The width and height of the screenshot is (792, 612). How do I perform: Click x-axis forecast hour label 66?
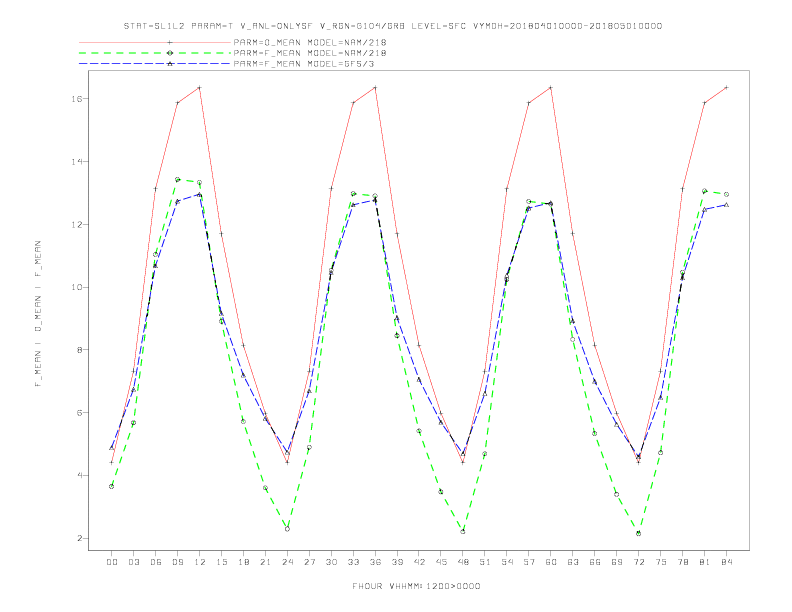point(595,562)
